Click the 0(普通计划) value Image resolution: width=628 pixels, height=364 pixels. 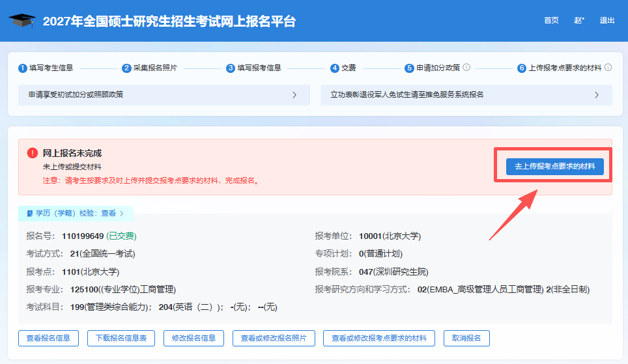click(380, 254)
